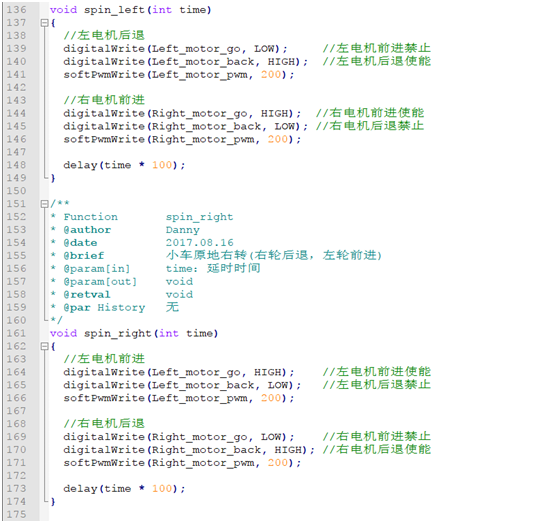Viewport: 558px width, 523px height.
Task: Click line number 175 in the gutter
Action: [16, 514]
